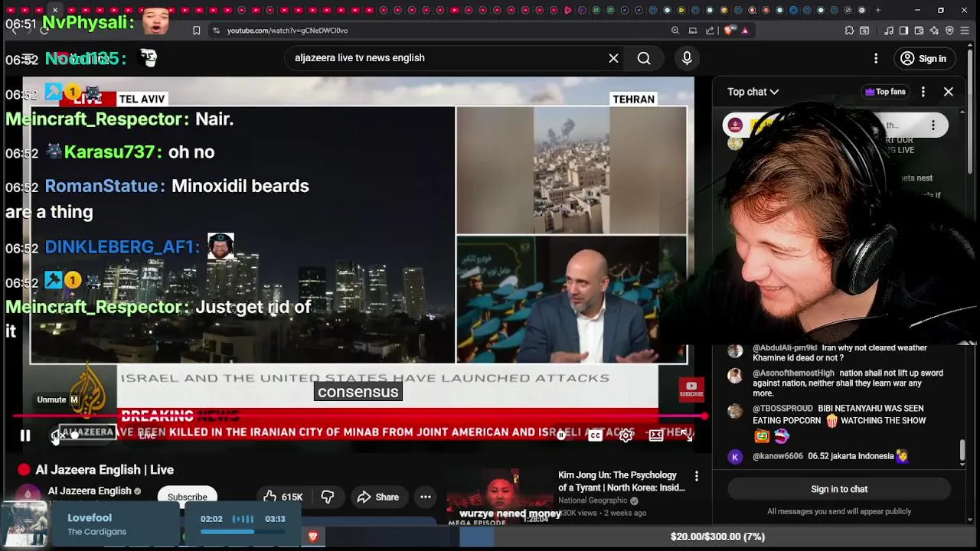Open YouTube settings three-dot menu
The image size is (980, 551).
876,58
